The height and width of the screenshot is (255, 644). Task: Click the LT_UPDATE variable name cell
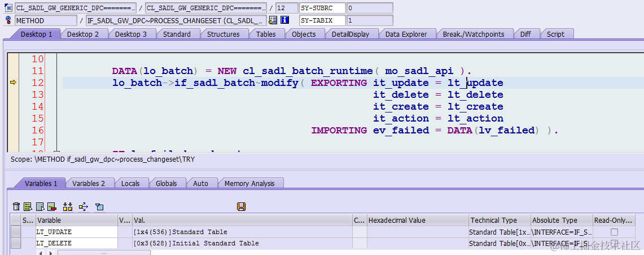(x=76, y=232)
